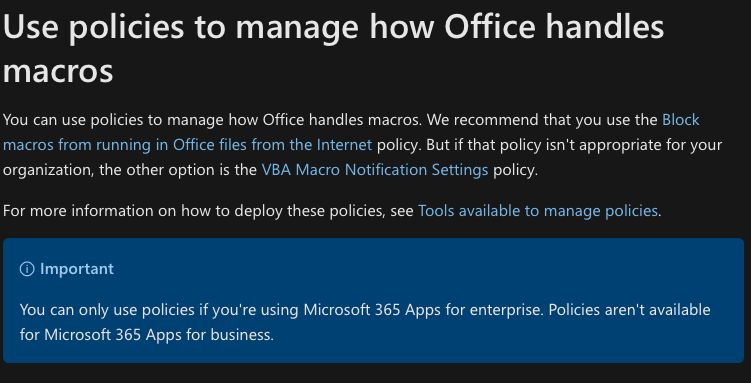Image resolution: width=751 pixels, height=383 pixels.
Task: Click the Important info circle icon
Action: (27, 269)
